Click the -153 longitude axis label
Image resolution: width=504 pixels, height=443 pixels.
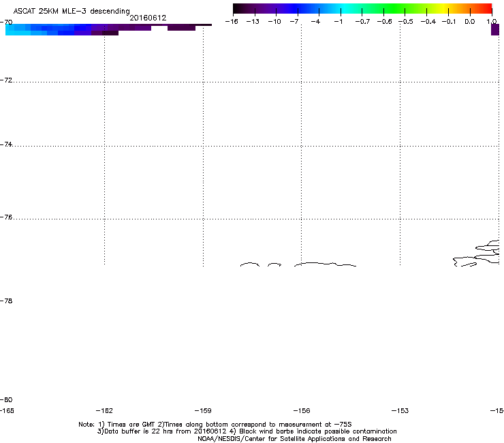tap(400, 411)
